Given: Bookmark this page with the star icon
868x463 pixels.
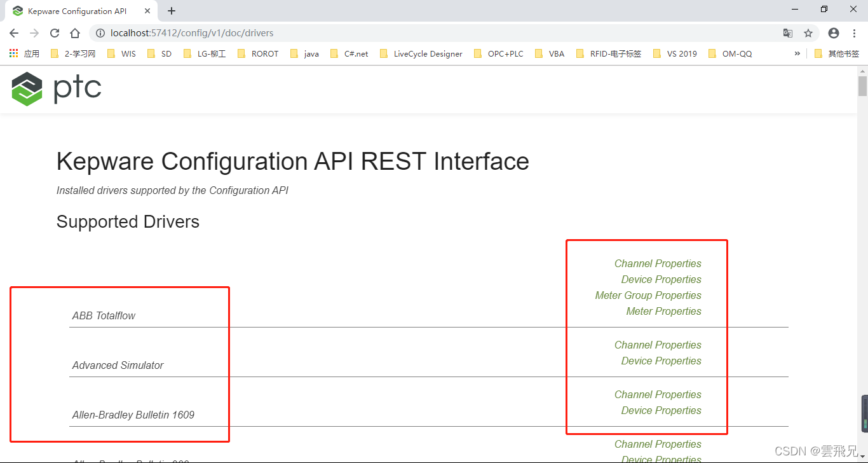Looking at the screenshot, I should (x=808, y=33).
